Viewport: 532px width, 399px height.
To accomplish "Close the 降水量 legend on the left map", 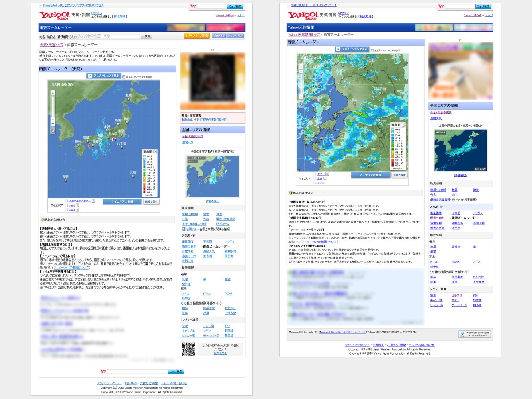I will pyautogui.click(x=155, y=152).
